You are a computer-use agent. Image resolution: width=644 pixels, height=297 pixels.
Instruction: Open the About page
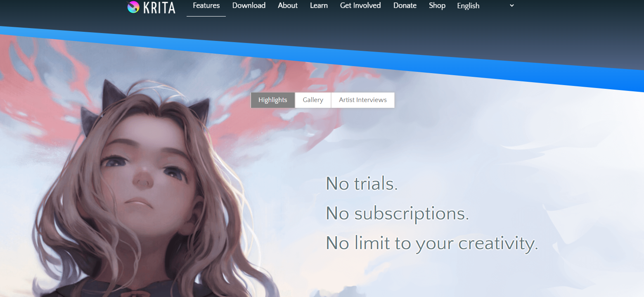pos(288,5)
